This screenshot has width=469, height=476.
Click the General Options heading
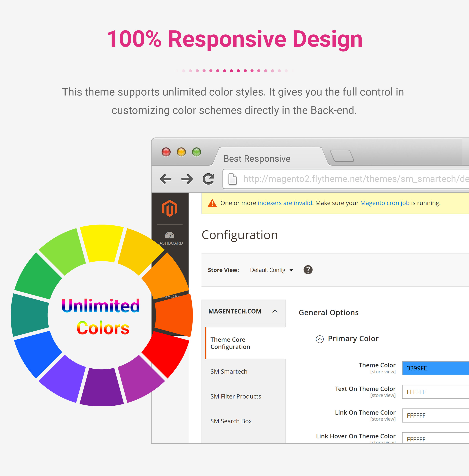point(329,313)
